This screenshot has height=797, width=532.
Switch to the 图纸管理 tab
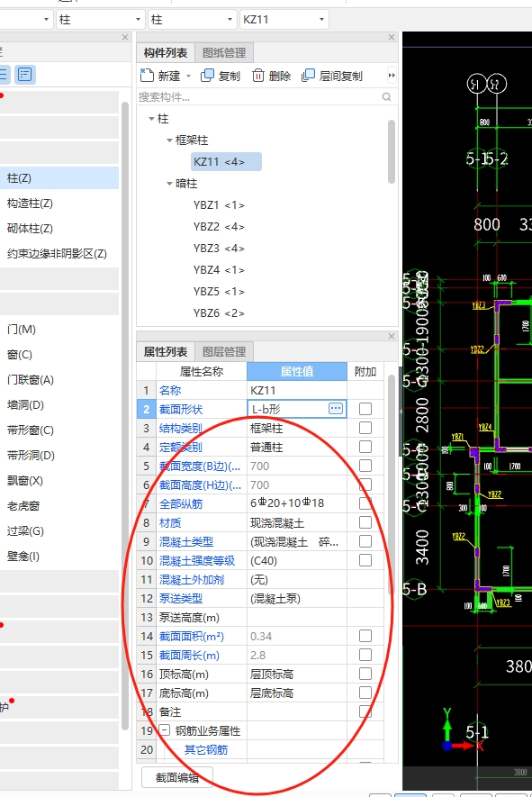coord(224,53)
